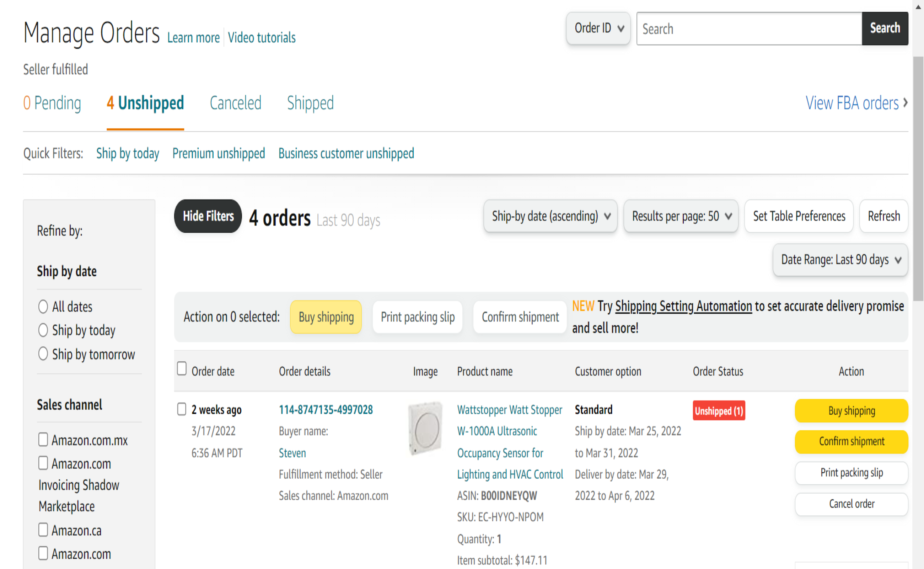This screenshot has height=569, width=924.
Task: Check the Amazon.com.mx sales channel box
Action: point(43,440)
